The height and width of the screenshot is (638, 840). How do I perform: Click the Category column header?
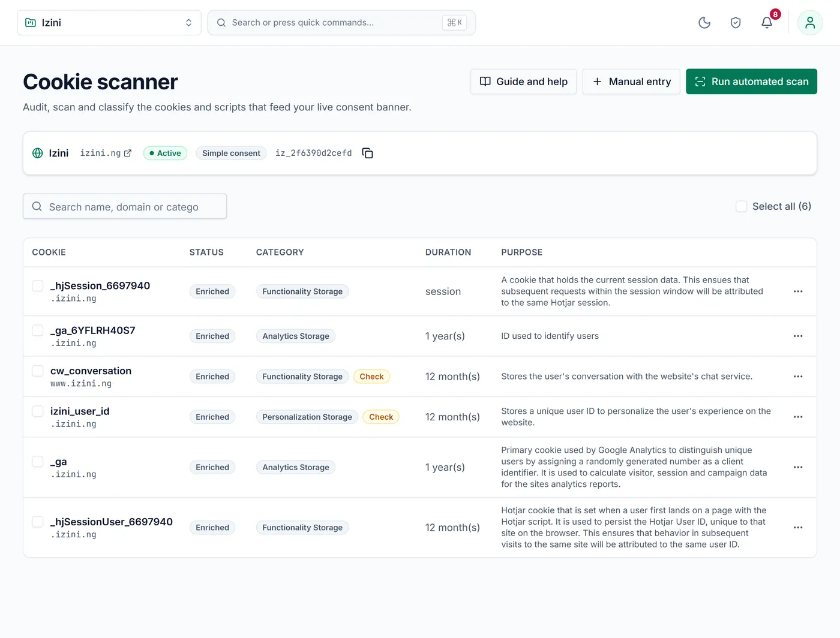(x=280, y=252)
